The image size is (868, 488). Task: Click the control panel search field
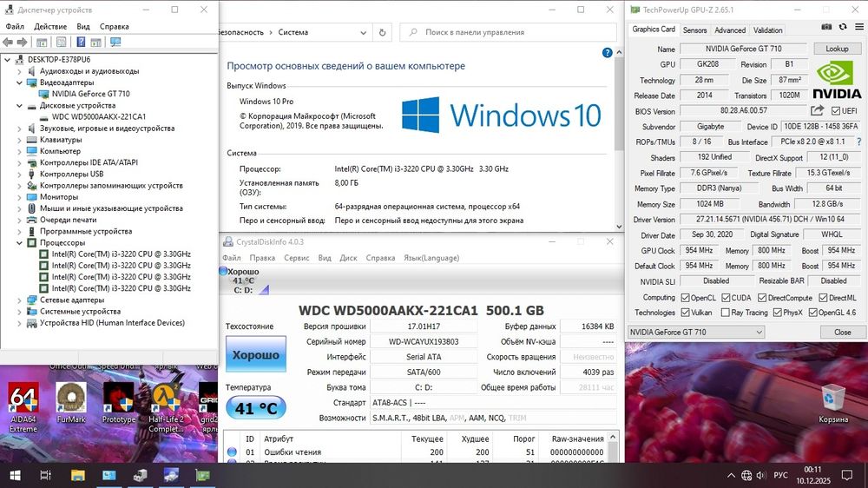tap(508, 32)
